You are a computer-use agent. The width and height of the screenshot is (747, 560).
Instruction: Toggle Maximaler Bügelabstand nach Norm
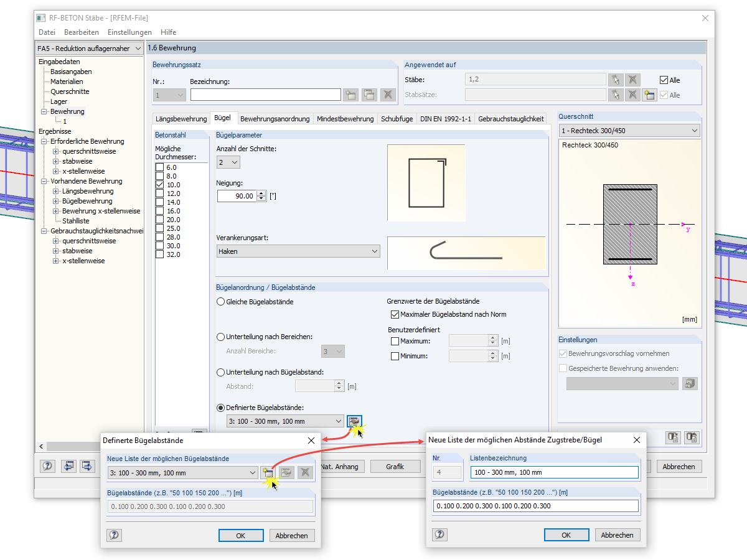coord(395,314)
